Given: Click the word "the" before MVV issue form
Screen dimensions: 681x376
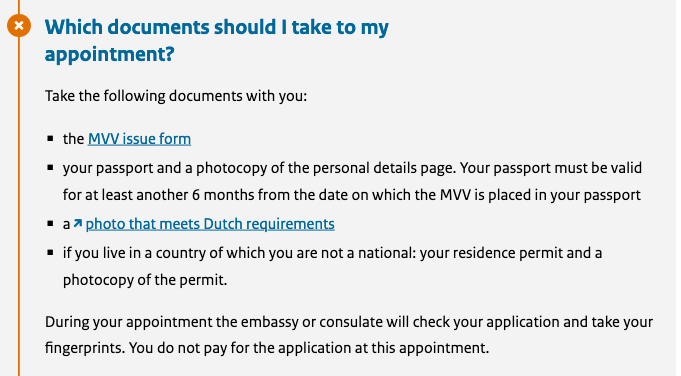Looking at the screenshot, I should pyautogui.click(x=73, y=139).
